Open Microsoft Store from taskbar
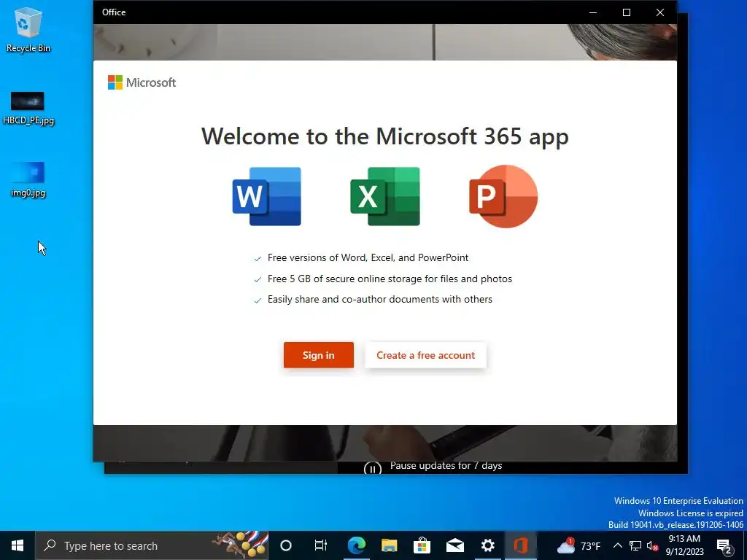Screen dimensions: 747x560 point(422,545)
